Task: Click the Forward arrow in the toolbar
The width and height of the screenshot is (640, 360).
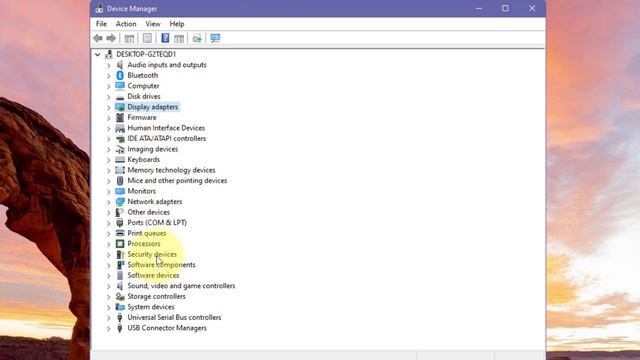Action: (111, 38)
